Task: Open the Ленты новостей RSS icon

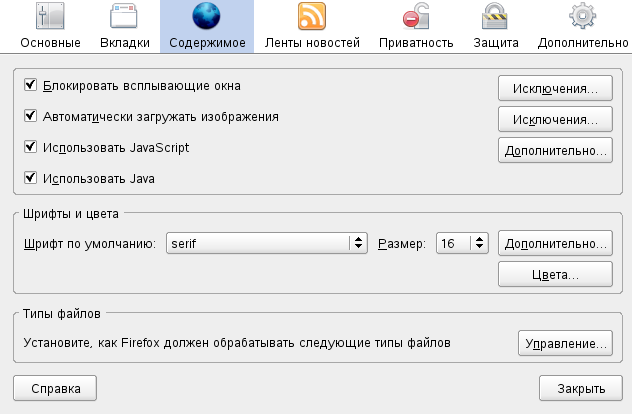Action: tap(312, 17)
